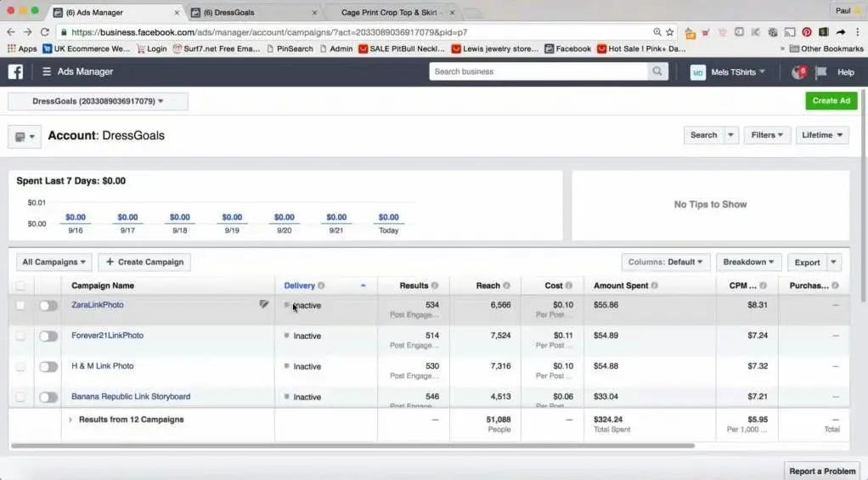Click Purchases column info icon
Viewport: 868px width, 480px height.
pos(835,285)
